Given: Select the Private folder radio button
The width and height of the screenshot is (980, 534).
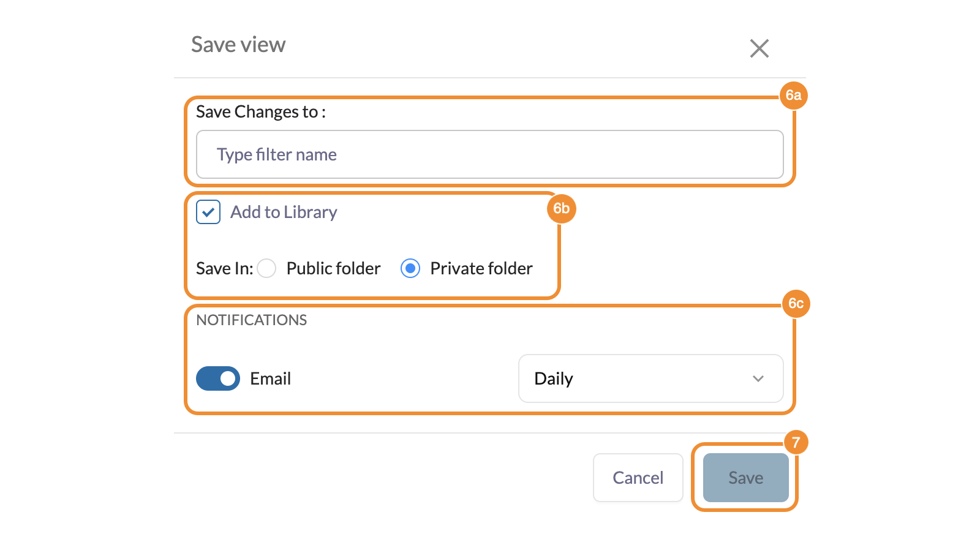Looking at the screenshot, I should pos(410,268).
